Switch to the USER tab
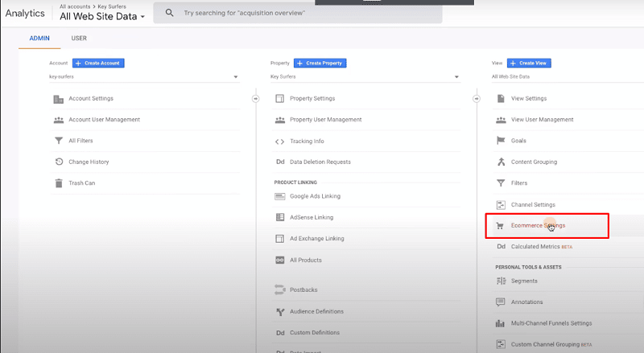The height and width of the screenshot is (353, 644). (x=79, y=38)
